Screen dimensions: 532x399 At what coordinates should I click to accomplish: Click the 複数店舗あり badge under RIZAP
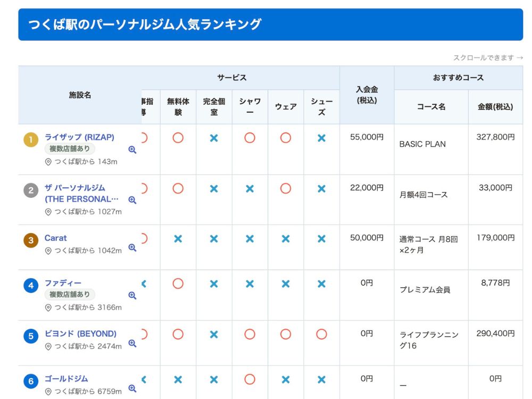click(x=70, y=148)
